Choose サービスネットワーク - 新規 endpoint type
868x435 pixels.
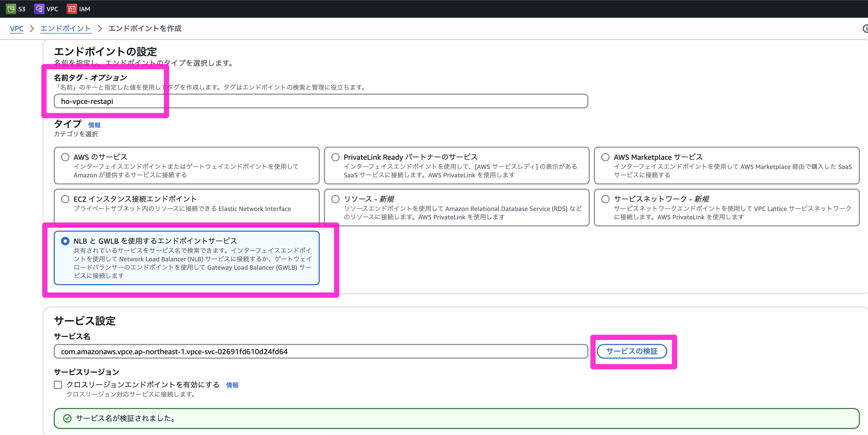[605, 199]
